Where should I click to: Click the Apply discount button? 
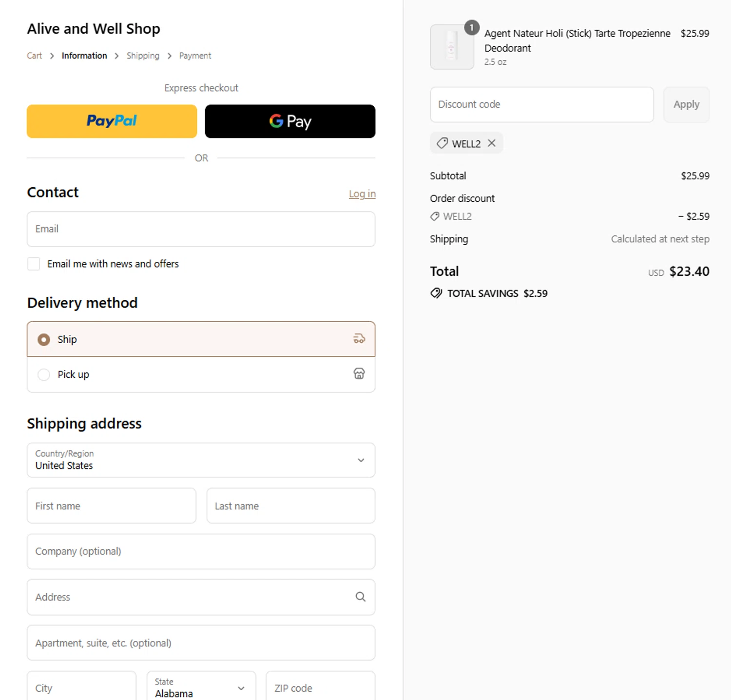(x=686, y=104)
